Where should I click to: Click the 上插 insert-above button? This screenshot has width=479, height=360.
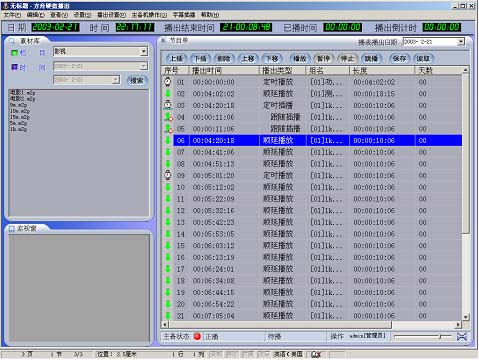[176, 59]
